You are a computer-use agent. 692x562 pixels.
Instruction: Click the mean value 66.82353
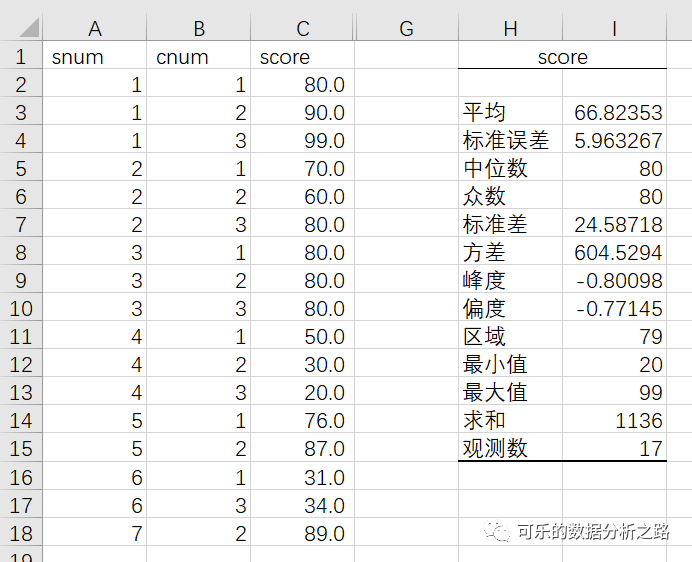pyautogui.click(x=614, y=113)
